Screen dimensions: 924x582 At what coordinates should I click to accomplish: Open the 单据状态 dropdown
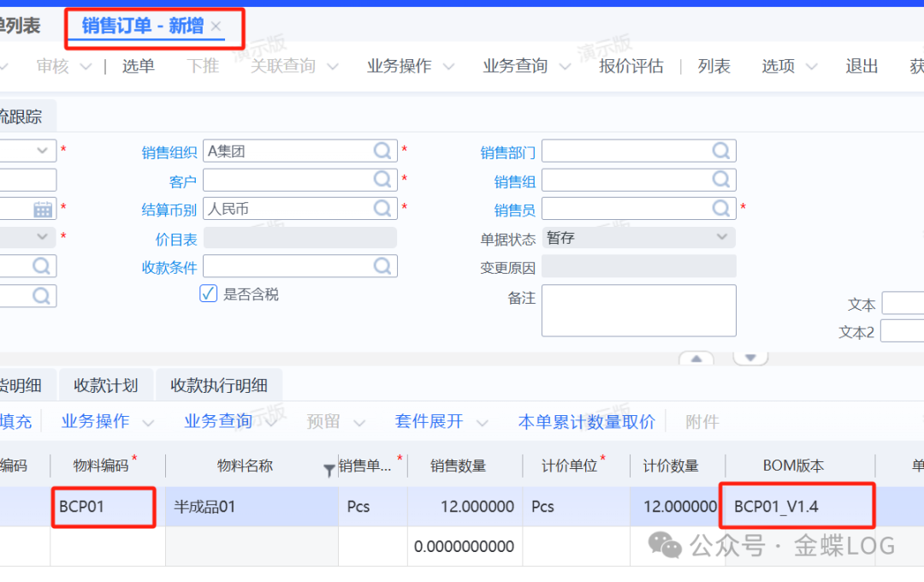coord(722,238)
